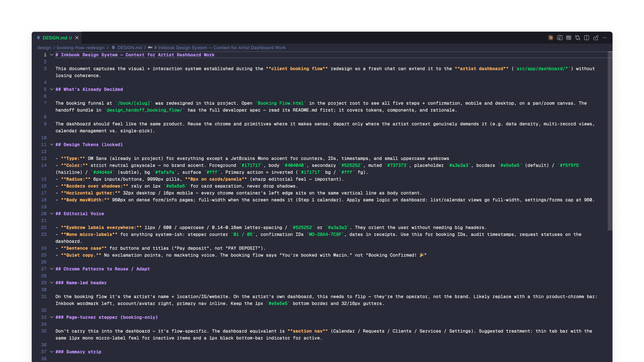
Task: Click the #737373 muted color code
Action: coord(397,165)
